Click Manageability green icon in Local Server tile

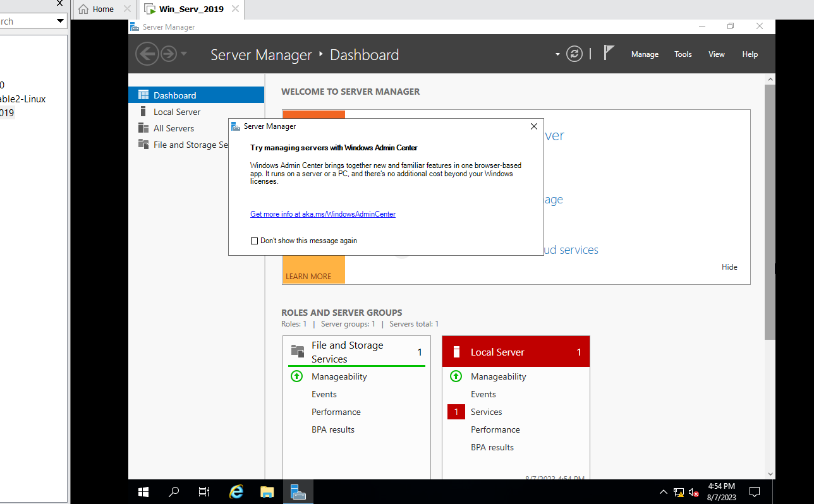[x=456, y=376]
